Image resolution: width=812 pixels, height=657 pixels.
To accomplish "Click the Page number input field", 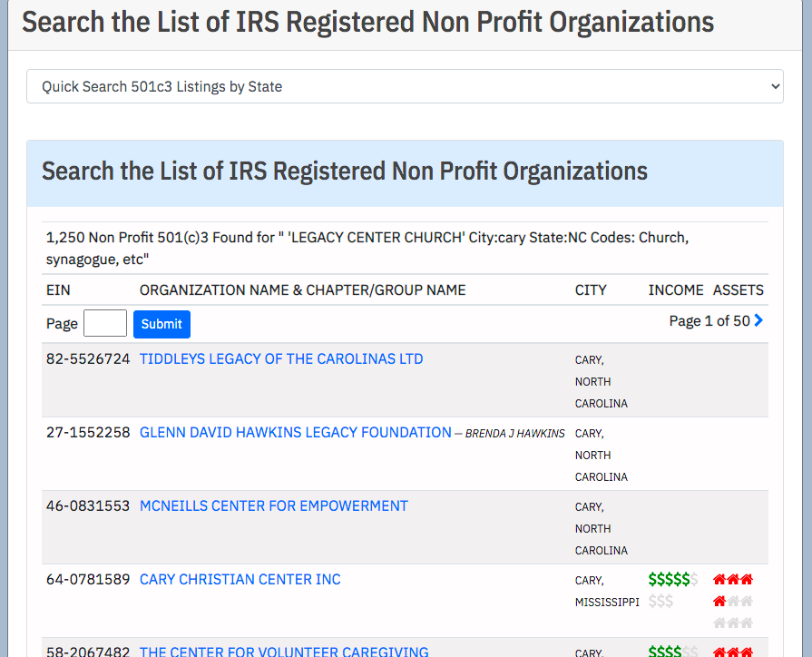I will coord(105,323).
